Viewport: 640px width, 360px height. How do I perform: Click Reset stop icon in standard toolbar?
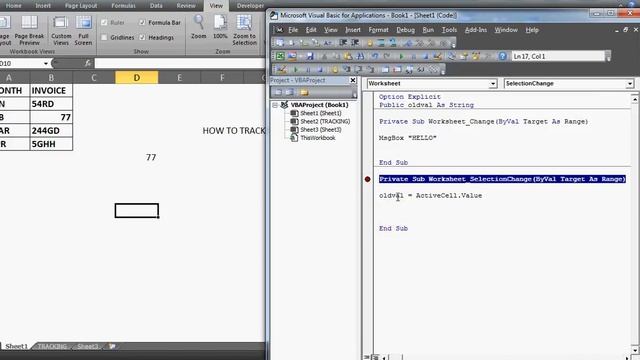[x=425, y=56]
